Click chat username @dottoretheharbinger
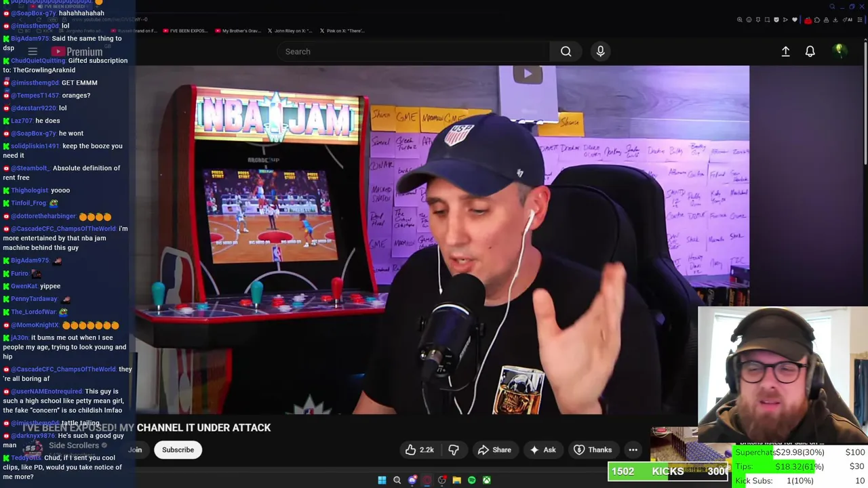This screenshot has width=868, height=488. (43, 216)
